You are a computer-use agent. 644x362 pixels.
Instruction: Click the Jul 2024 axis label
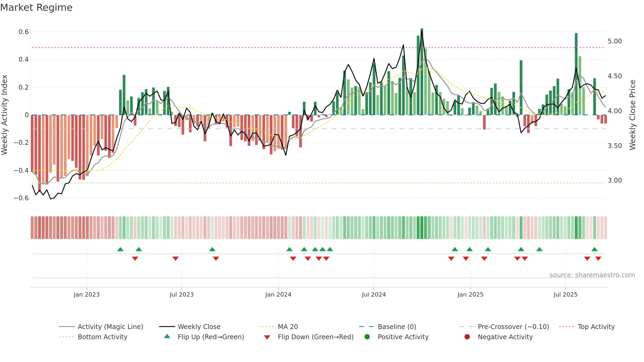374,294
